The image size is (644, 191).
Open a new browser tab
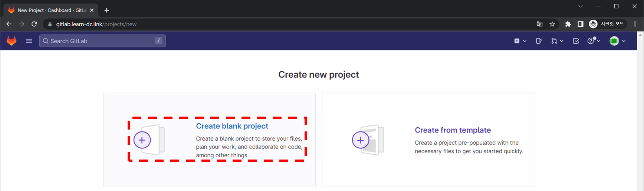pos(107,10)
